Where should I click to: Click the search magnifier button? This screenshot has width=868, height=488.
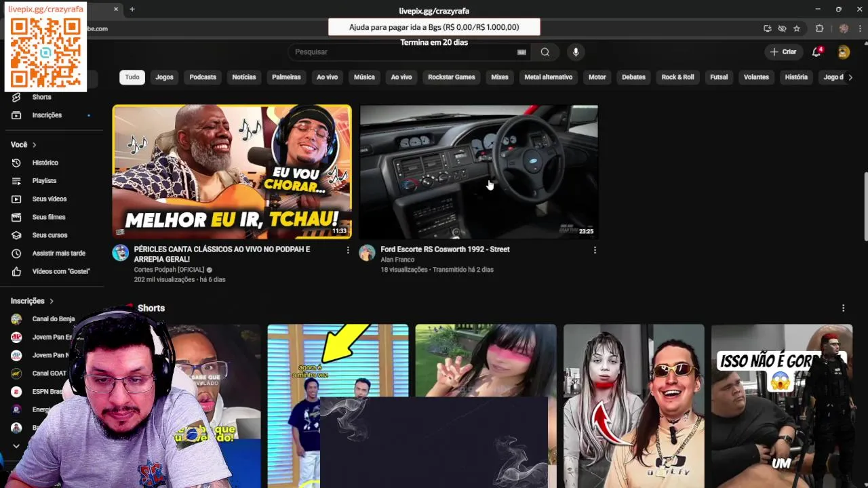pos(545,52)
